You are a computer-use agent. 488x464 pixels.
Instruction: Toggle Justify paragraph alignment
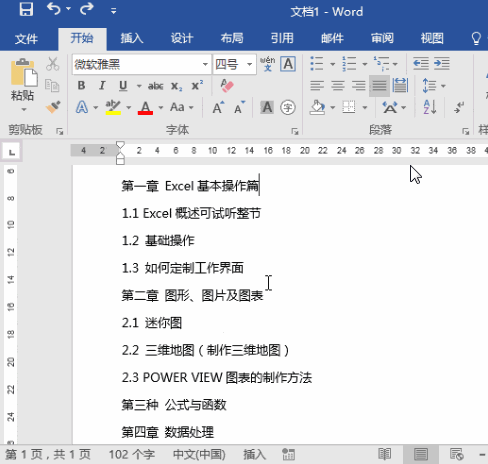tap(379, 86)
